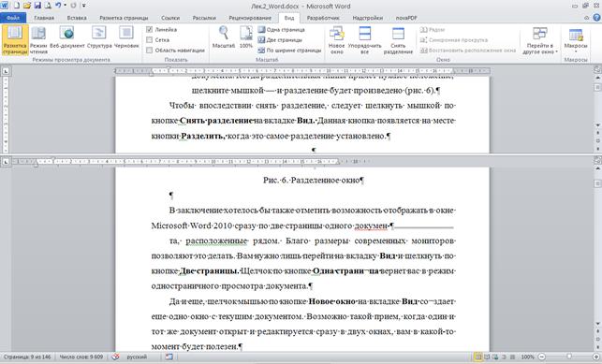
Task: Click print layout view icon in status bar
Action: click(478, 357)
